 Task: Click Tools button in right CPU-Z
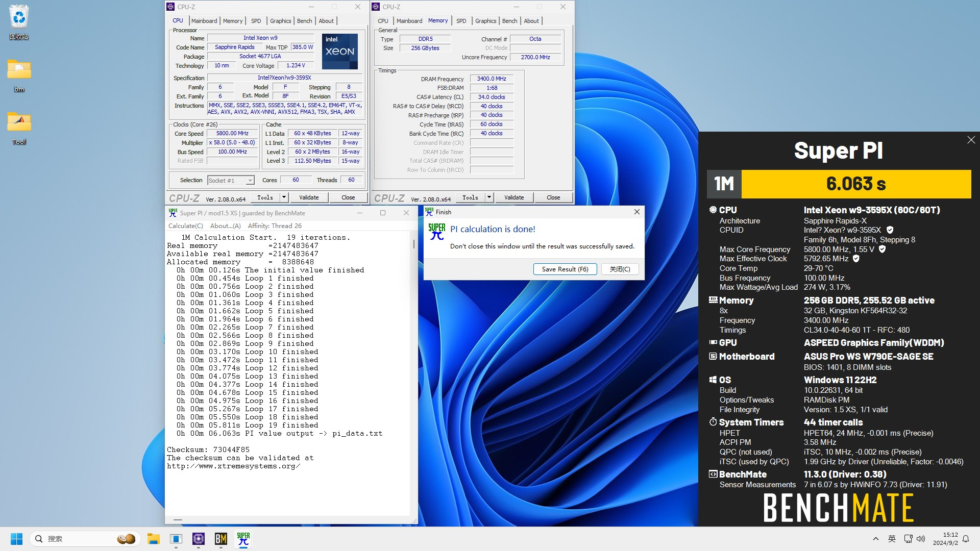click(x=470, y=197)
